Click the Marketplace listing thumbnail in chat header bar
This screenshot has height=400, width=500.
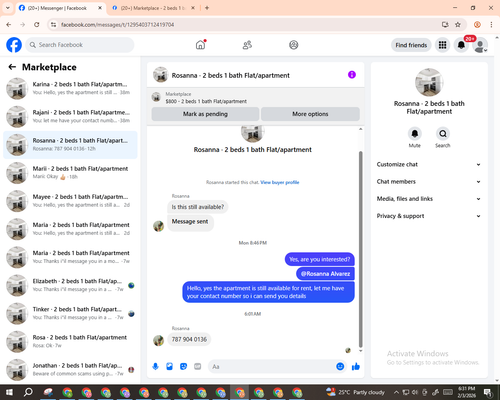(156, 97)
